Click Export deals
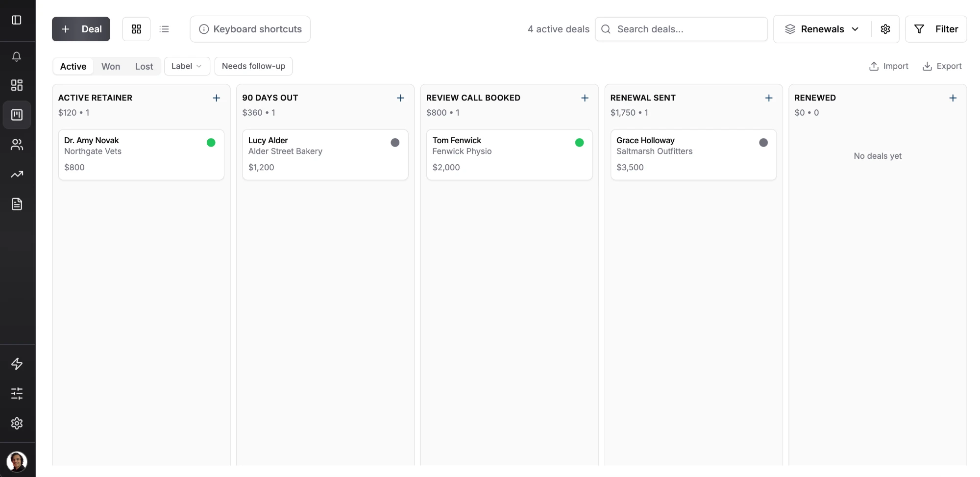Viewport: 980px width, 477px height. (942, 66)
